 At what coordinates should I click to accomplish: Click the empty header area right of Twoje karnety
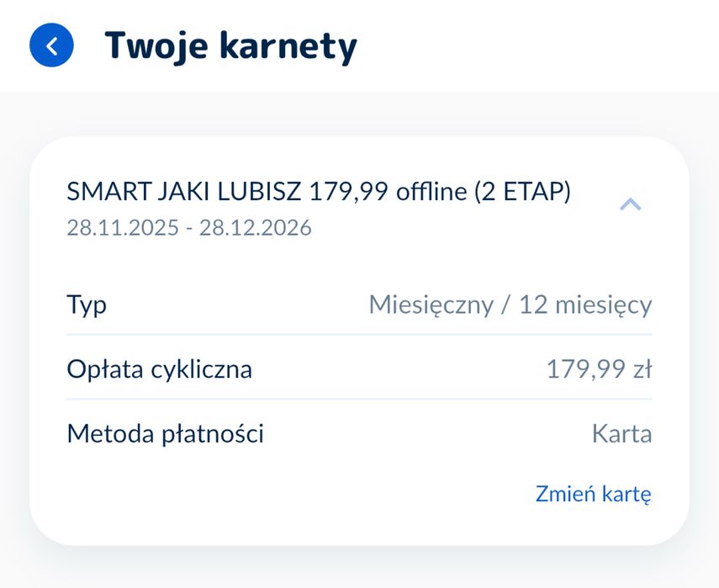tap(538, 46)
